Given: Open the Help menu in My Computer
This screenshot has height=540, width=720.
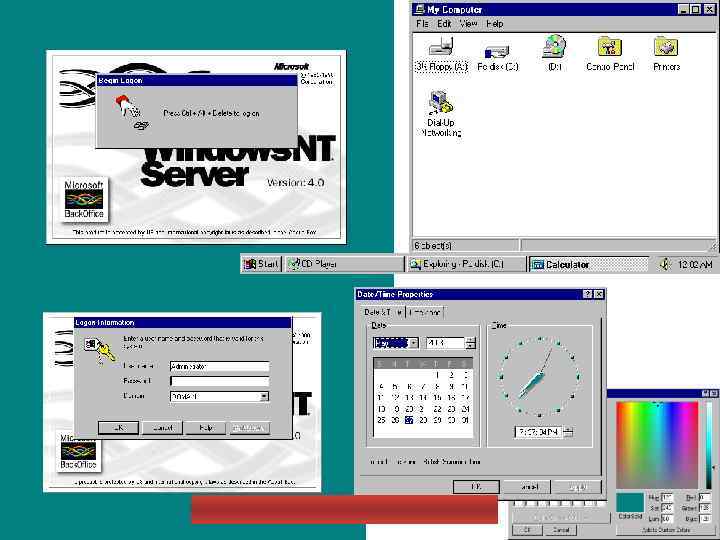Looking at the screenshot, I should [495, 24].
